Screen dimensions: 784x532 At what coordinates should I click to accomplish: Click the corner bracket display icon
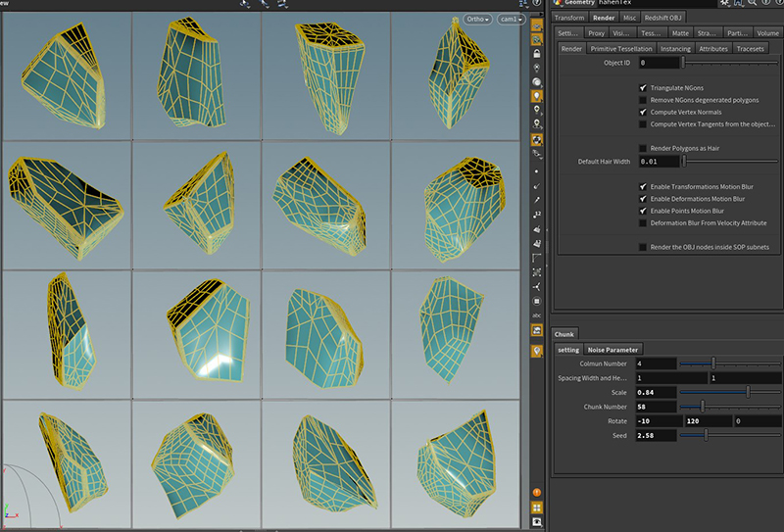point(536,258)
